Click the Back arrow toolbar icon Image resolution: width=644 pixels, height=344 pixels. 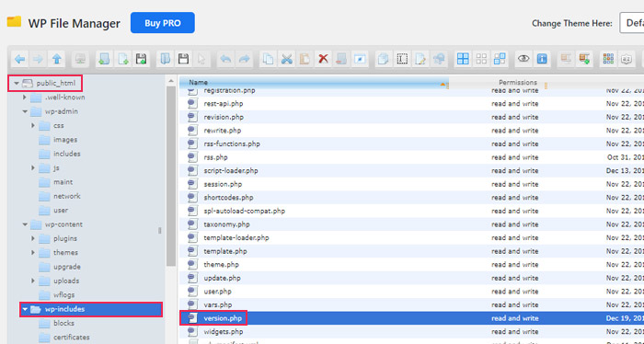19,59
